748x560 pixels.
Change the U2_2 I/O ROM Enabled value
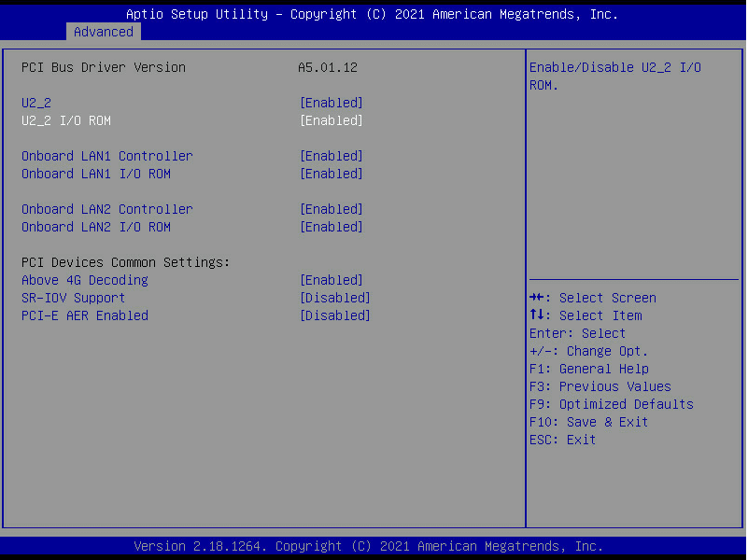click(332, 120)
